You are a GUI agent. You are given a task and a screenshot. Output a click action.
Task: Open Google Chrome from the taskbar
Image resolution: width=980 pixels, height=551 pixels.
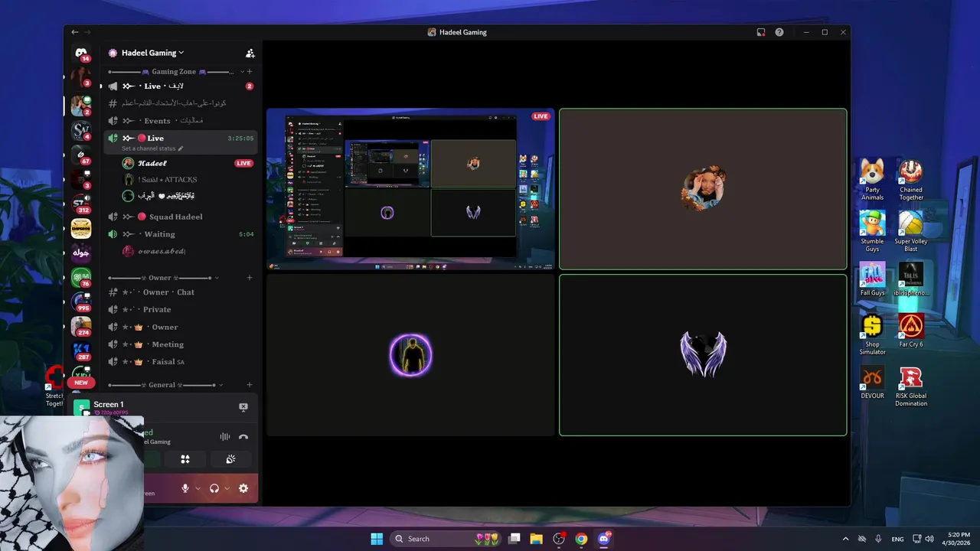[581, 539]
